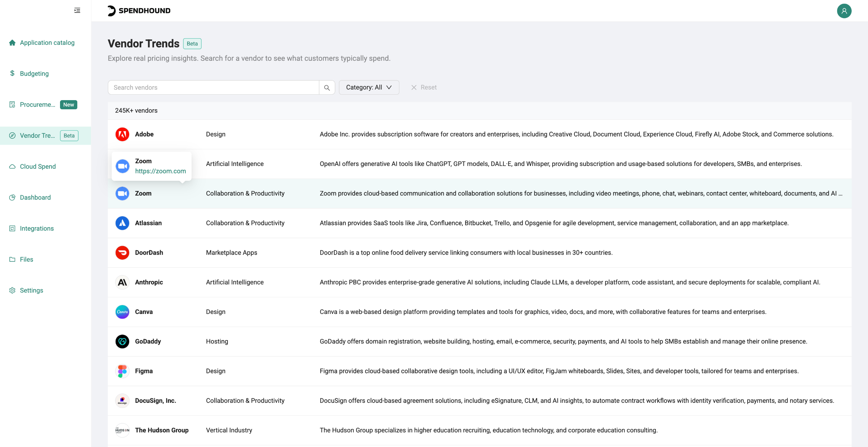Click the Application catalog home icon

click(x=12, y=42)
